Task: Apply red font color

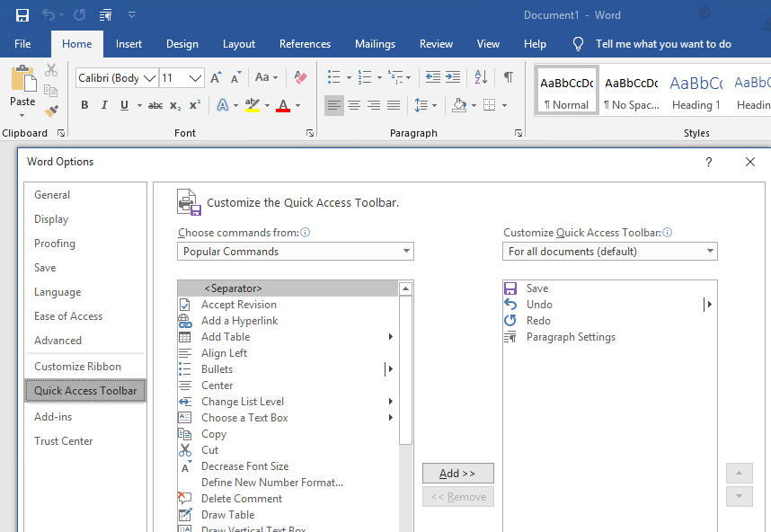Action: pyautogui.click(x=283, y=105)
